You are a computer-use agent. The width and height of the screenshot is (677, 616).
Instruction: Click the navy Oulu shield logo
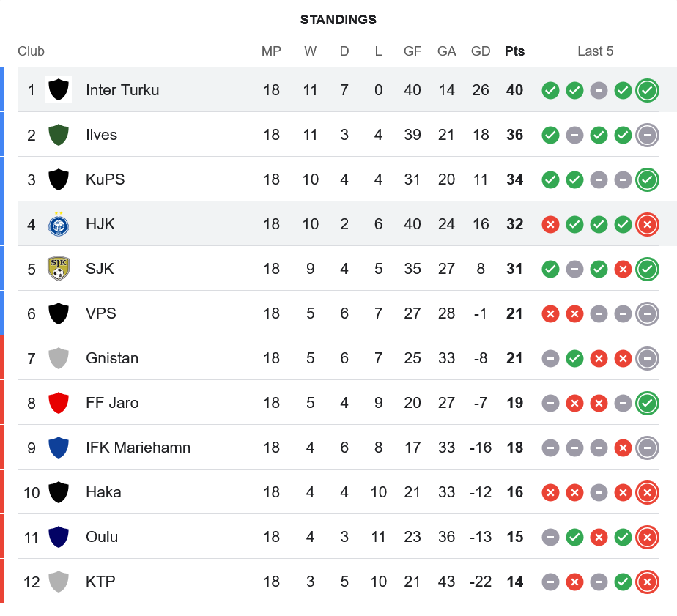[x=58, y=537]
